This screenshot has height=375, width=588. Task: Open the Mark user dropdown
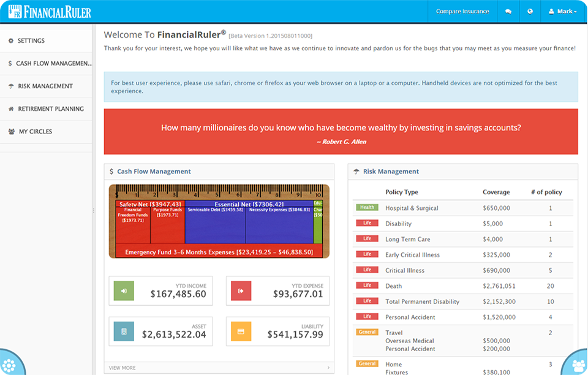point(562,12)
